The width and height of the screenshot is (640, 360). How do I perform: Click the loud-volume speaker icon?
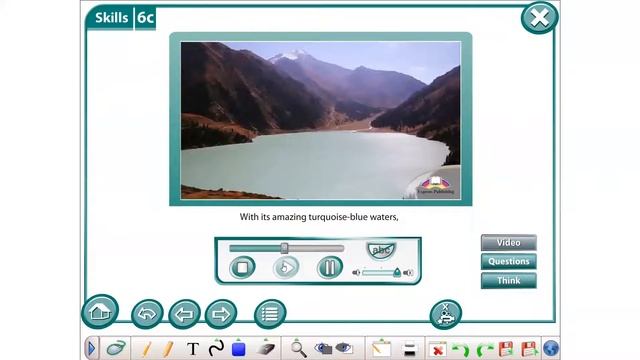point(408,273)
